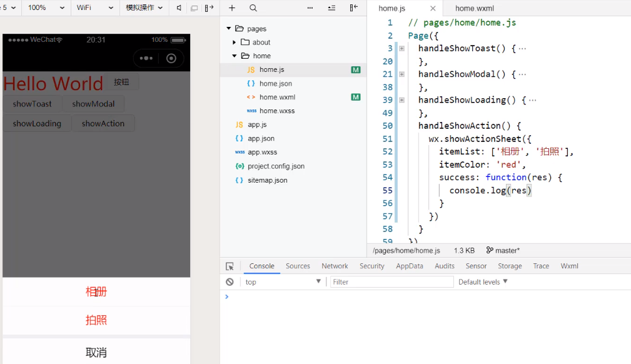631x364 pixels.
Task: Click the inspect element selector icon
Action: pyautogui.click(x=230, y=266)
